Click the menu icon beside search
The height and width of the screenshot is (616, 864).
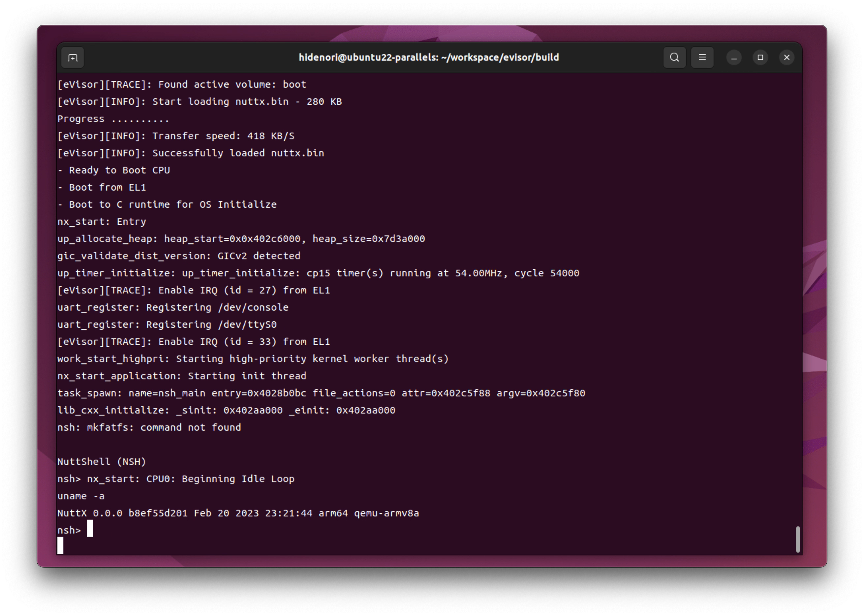pyautogui.click(x=702, y=57)
